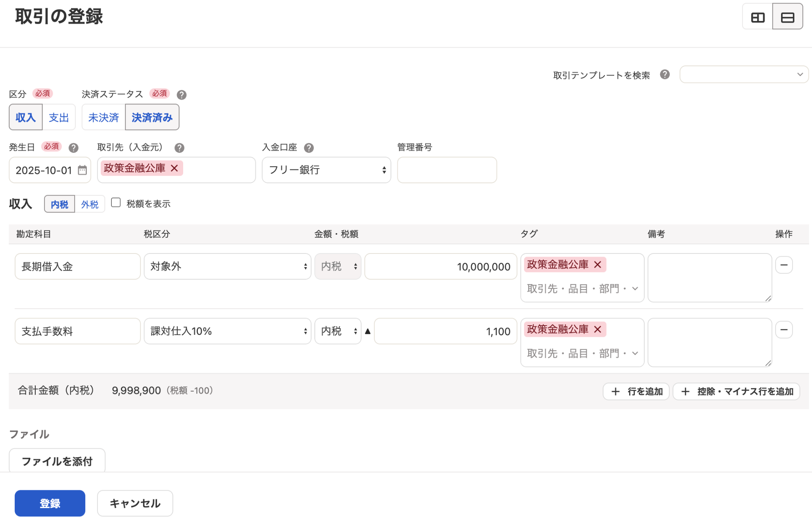Delete the 支払手数料 row with minus button
Image resolution: width=812 pixels, height=524 pixels.
784,330
